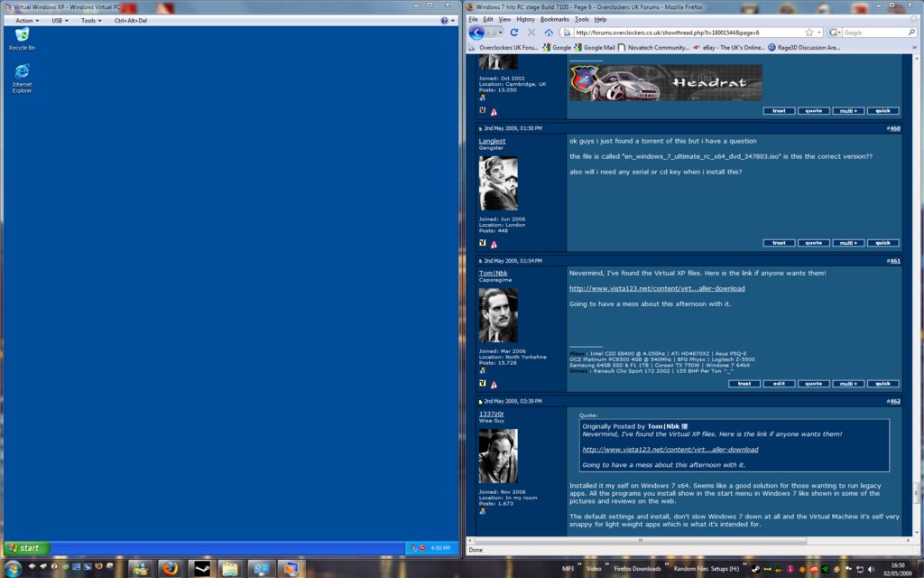Open Firefox Bookmarks menu
This screenshot has height=578, width=924.
(555, 19)
